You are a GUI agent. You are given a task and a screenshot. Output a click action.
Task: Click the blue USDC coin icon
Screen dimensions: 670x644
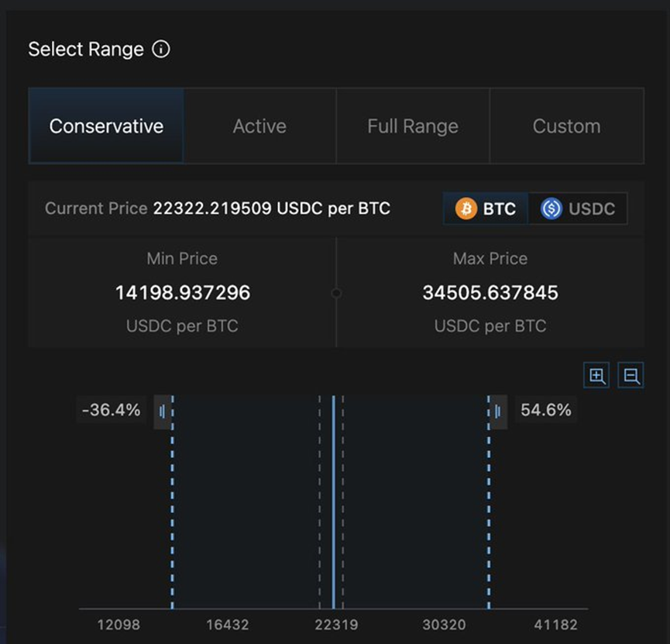551,208
